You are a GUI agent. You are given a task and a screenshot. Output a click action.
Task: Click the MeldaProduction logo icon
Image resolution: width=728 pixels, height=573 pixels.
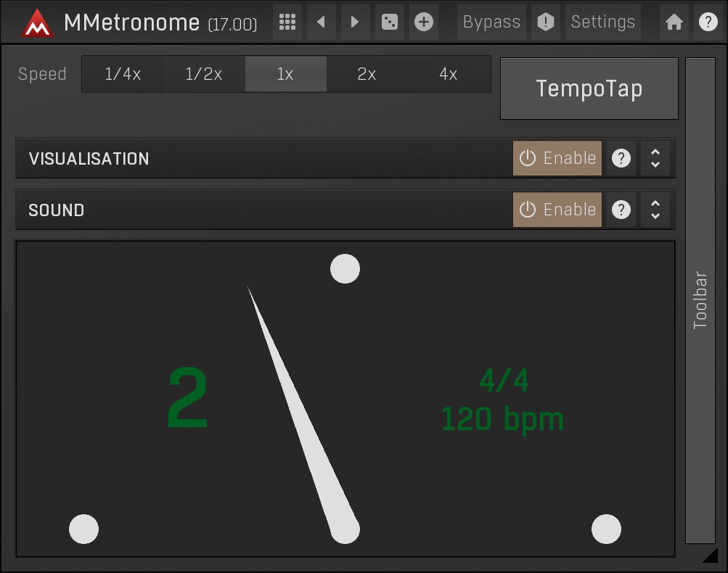tap(37, 22)
